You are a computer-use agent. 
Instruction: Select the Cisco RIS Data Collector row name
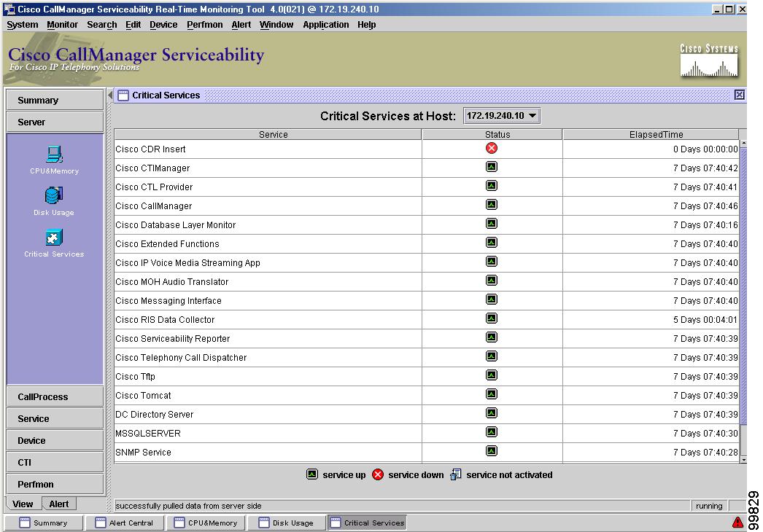point(165,319)
